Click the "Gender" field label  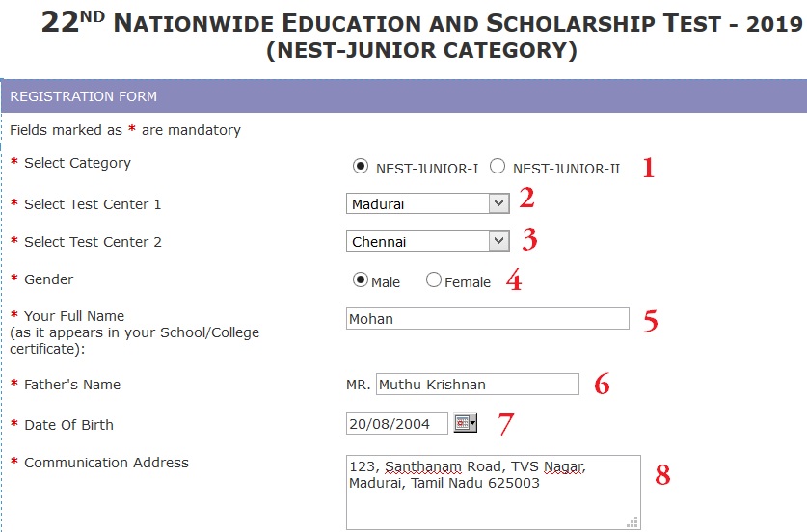point(48,279)
